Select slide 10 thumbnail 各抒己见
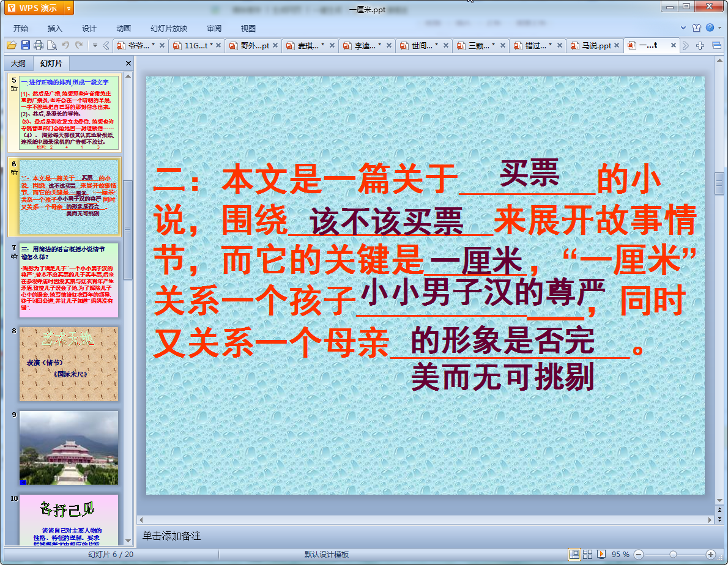 69,520
